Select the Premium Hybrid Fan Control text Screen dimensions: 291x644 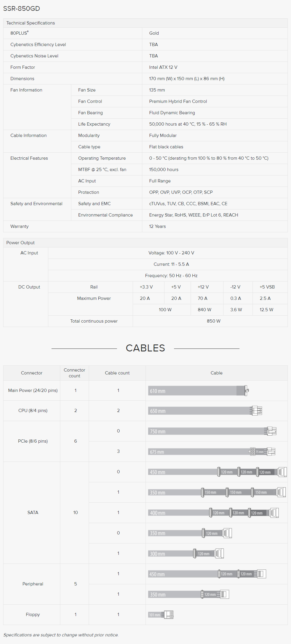pos(178,101)
